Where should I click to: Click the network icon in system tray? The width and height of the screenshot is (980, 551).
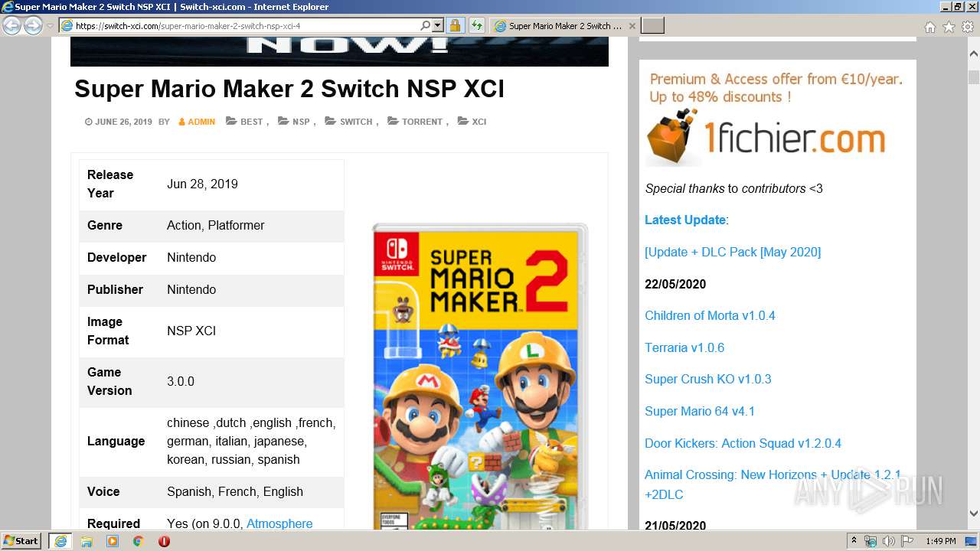(871, 541)
